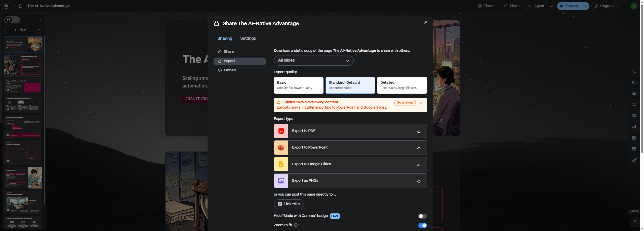Open the help question mark button

[635, 222]
